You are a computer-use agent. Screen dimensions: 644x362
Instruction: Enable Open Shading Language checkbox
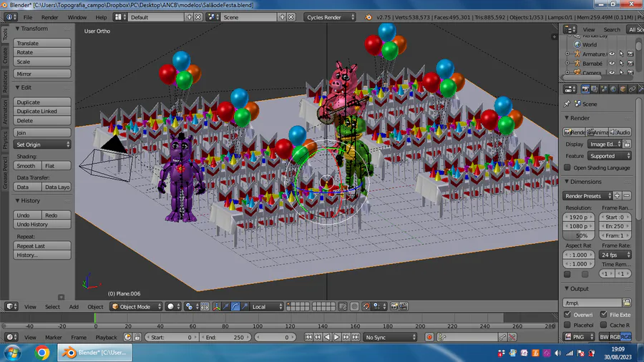[567, 167]
